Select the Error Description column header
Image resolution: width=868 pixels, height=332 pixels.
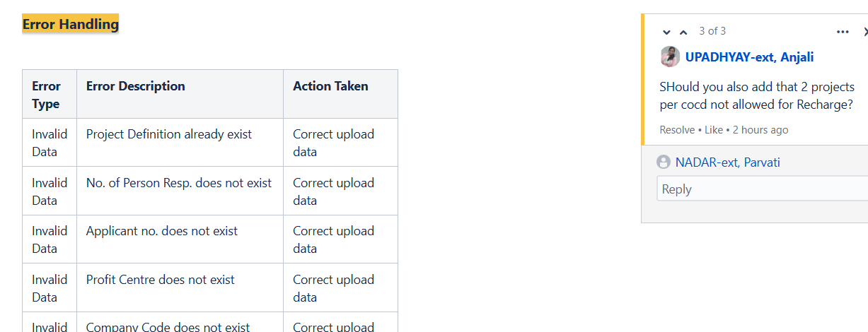coord(136,86)
